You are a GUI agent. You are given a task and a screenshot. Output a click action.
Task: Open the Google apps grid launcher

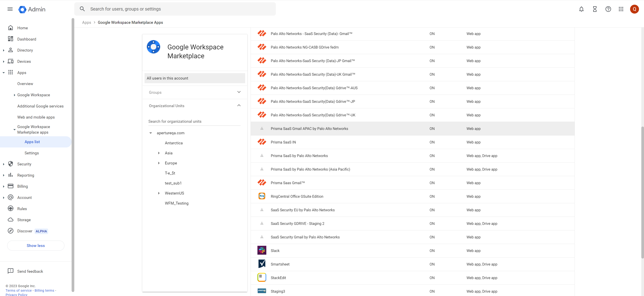[621, 9]
